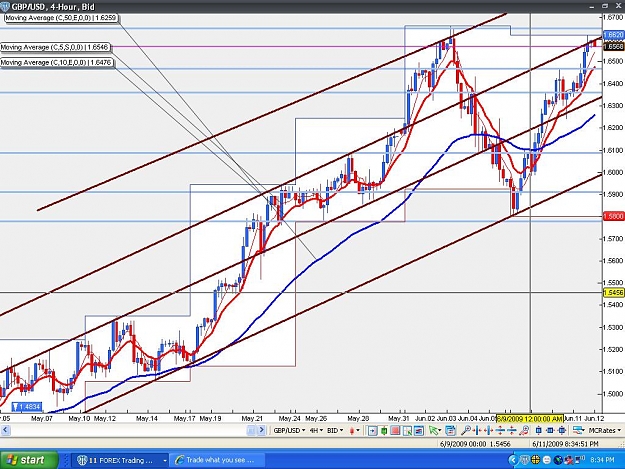Viewport: 625px width, 469px height.
Task: Click the Jun.02 date axis label
Action: tap(425, 418)
